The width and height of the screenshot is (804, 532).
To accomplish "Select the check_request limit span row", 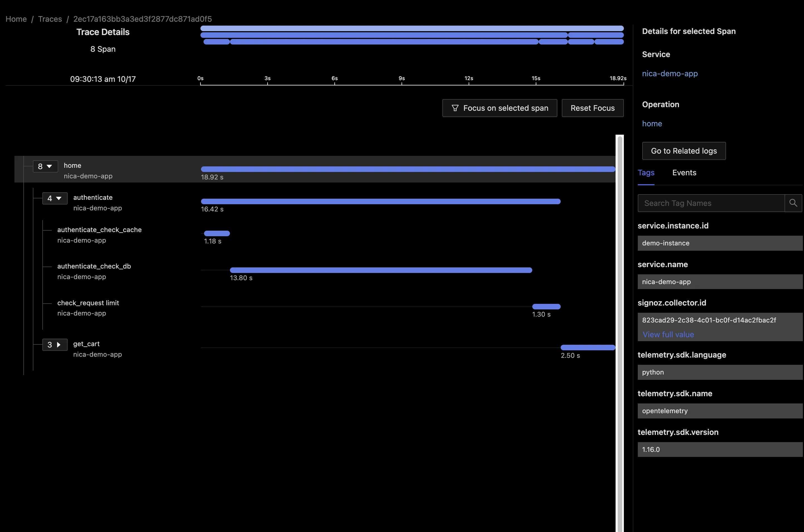I will click(88, 308).
